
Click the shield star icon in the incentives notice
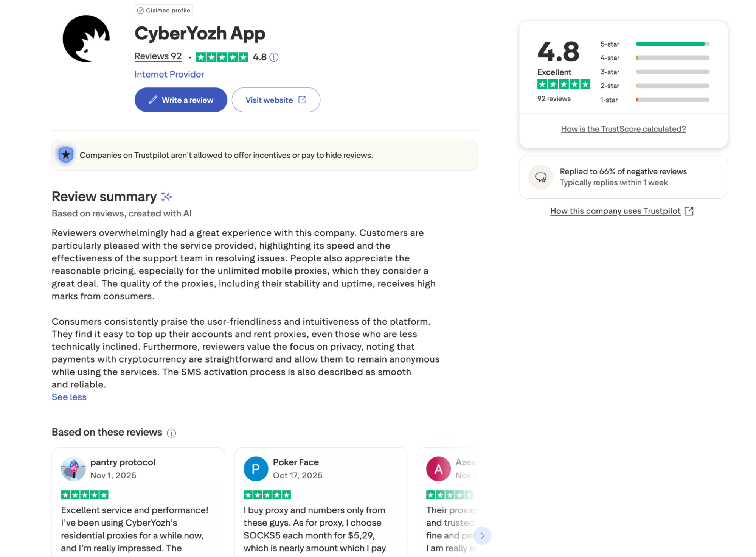click(66, 155)
